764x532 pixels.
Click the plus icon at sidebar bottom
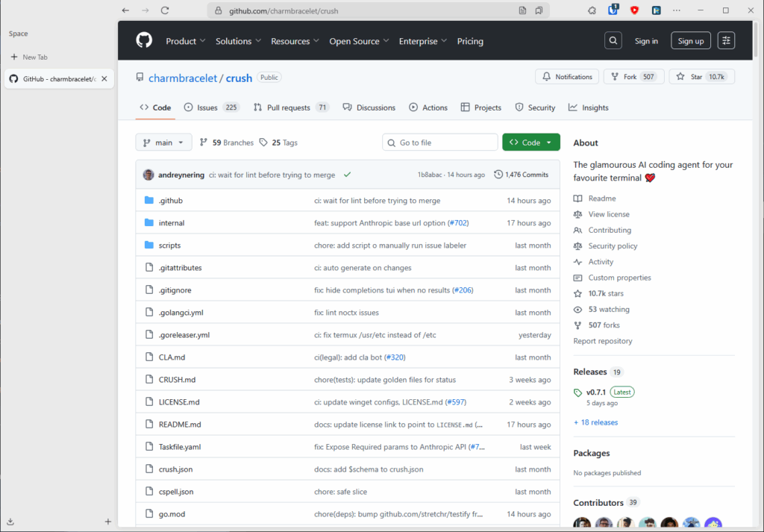107,522
